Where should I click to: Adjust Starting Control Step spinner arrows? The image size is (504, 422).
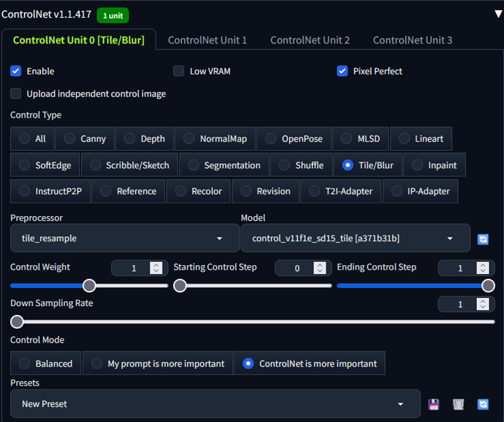[x=320, y=268]
